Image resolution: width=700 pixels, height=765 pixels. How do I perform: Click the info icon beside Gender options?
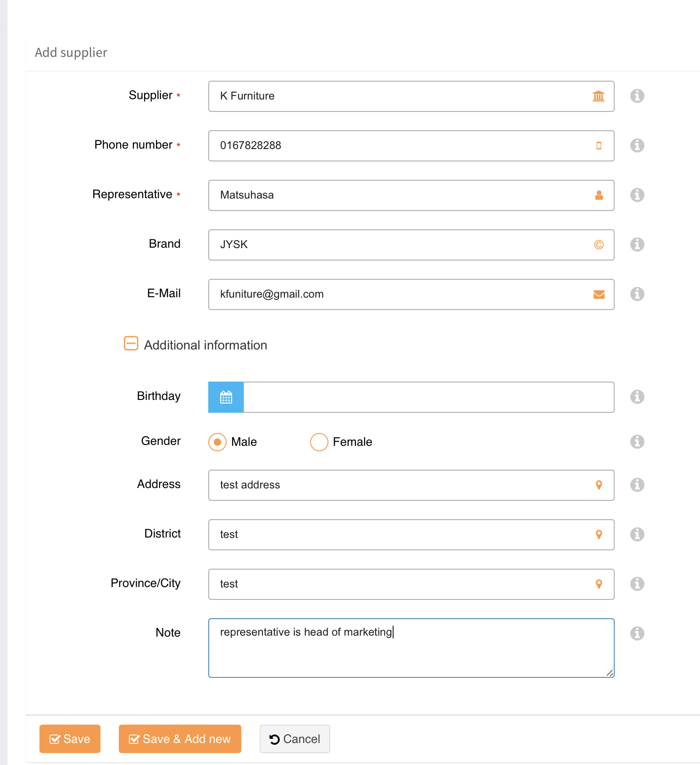[637, 442]
